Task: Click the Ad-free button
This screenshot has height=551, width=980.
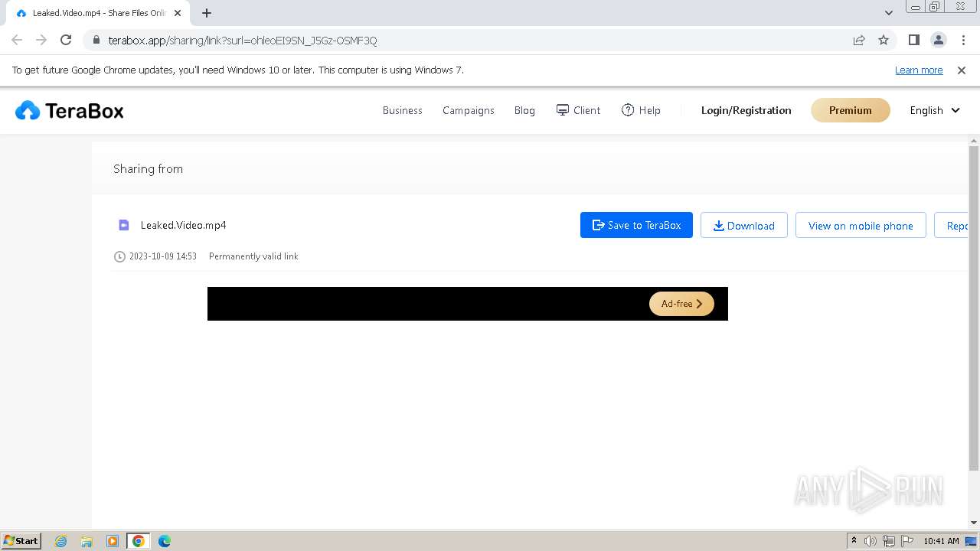Action: [681, 304]
